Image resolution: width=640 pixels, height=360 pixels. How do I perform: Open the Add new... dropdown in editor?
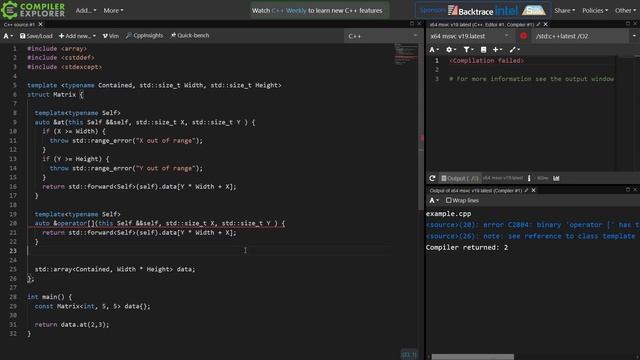(77, 36)
